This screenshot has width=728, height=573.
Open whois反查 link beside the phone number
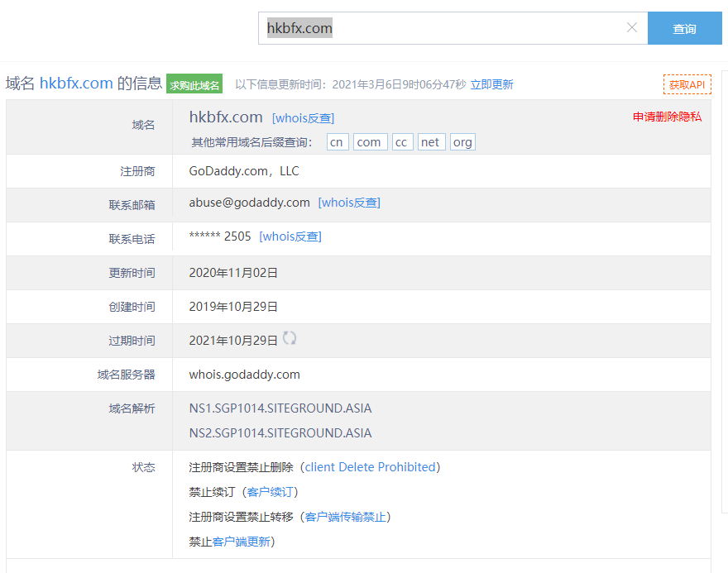pos(290,236)
